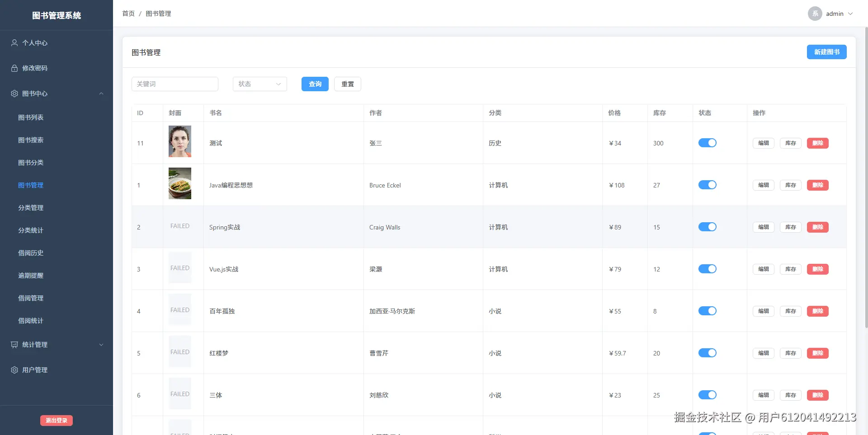The height and width of the screenshot is (435, 868).
Task: Click the 查询 search button
Action: coord(315,84)
